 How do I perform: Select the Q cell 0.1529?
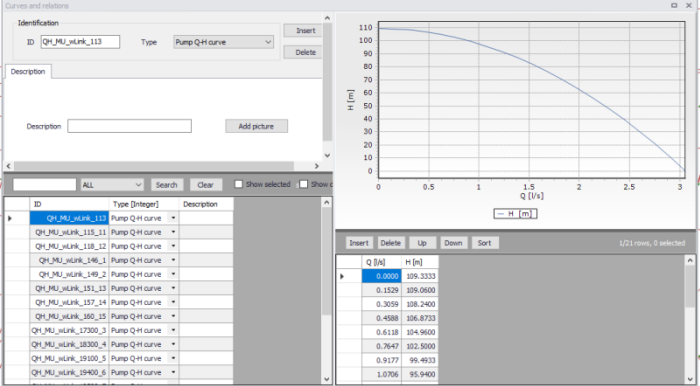point(381,290)
